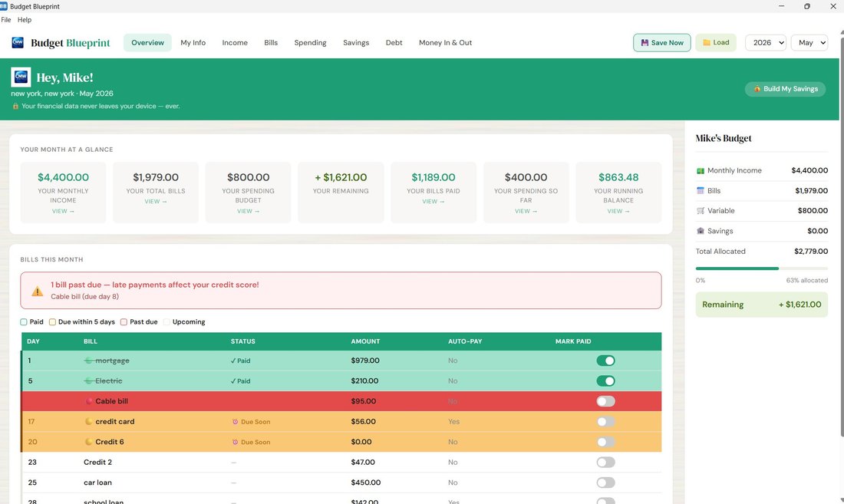Click the Cable bill name in table

(111, 401)
